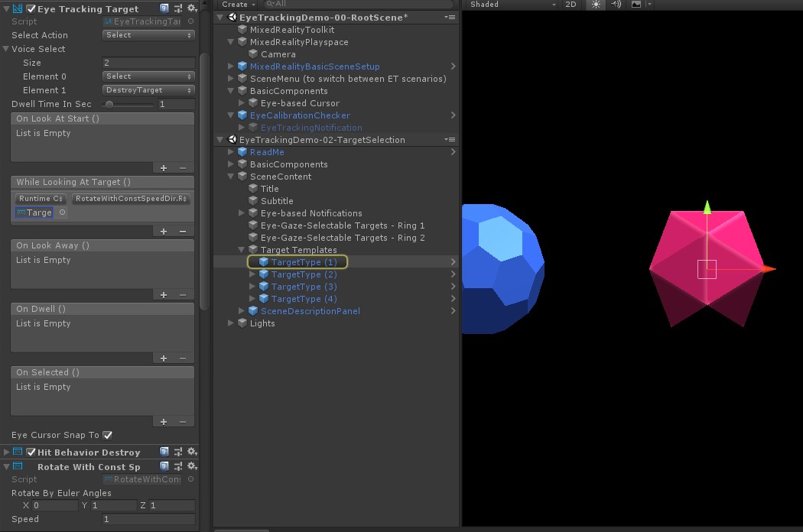Expand Lights tree node
803x532 pixels.
(x=230, y=323)
